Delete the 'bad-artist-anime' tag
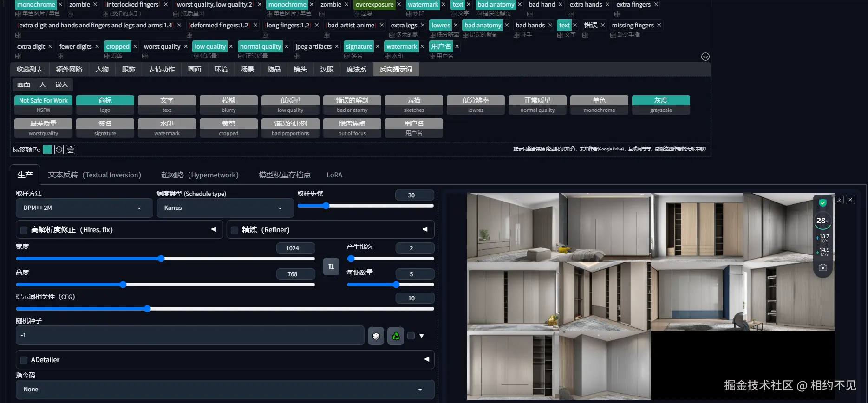868x403 pixels. click(382, 26)
